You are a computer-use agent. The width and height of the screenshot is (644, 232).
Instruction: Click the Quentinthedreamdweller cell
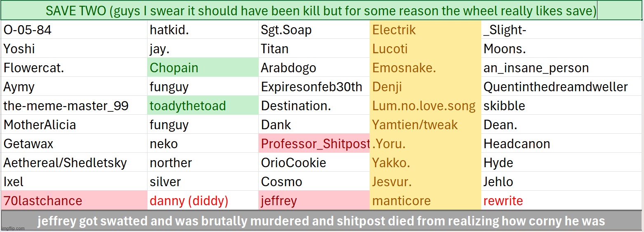(x=561, y=87)
